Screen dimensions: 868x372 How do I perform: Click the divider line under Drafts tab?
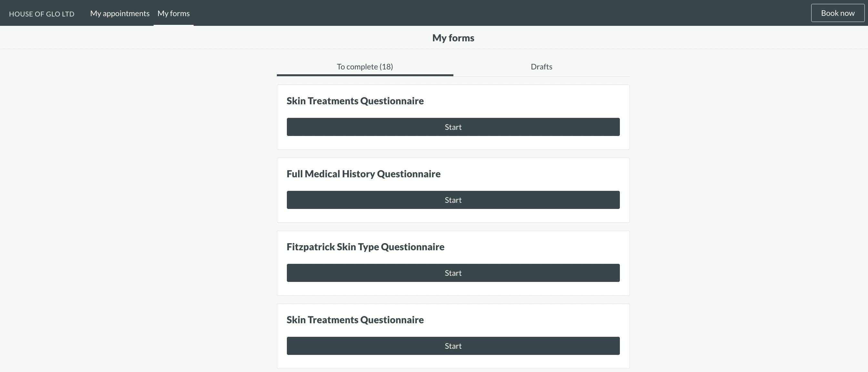(541, 77)
